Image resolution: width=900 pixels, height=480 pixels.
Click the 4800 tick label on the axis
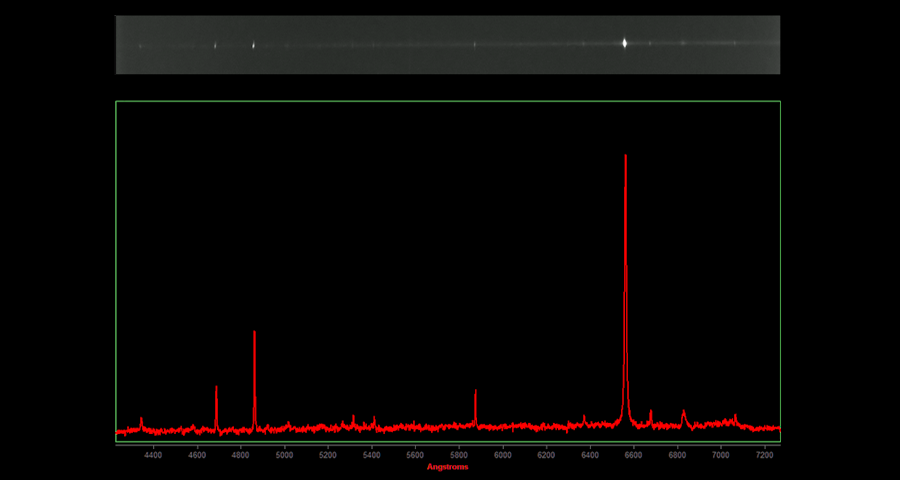point(240,455)
